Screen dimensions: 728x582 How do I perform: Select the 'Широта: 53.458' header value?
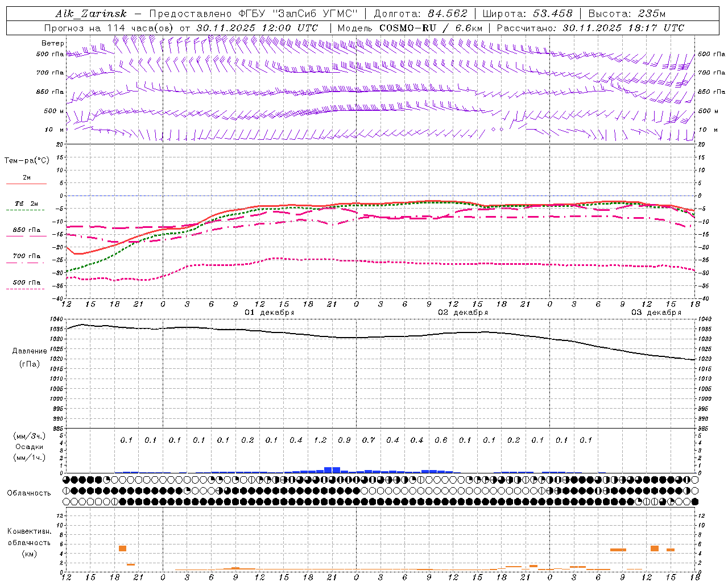tap(527, 14)
